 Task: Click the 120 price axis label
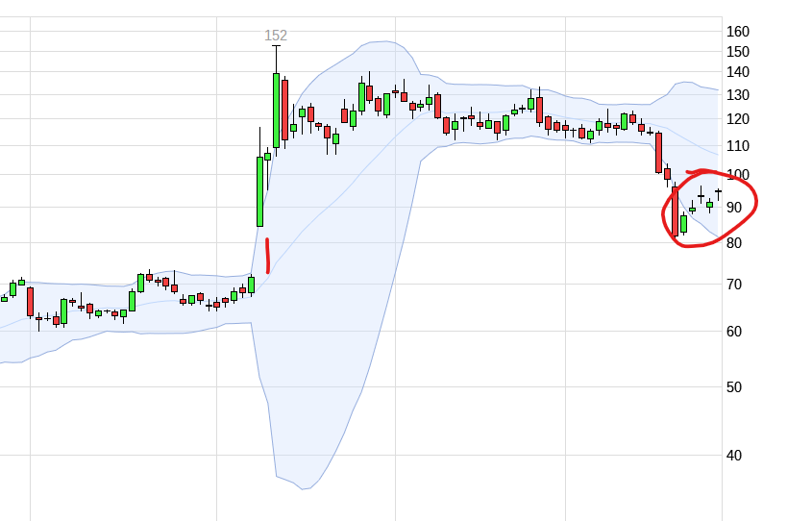point(738,119)
